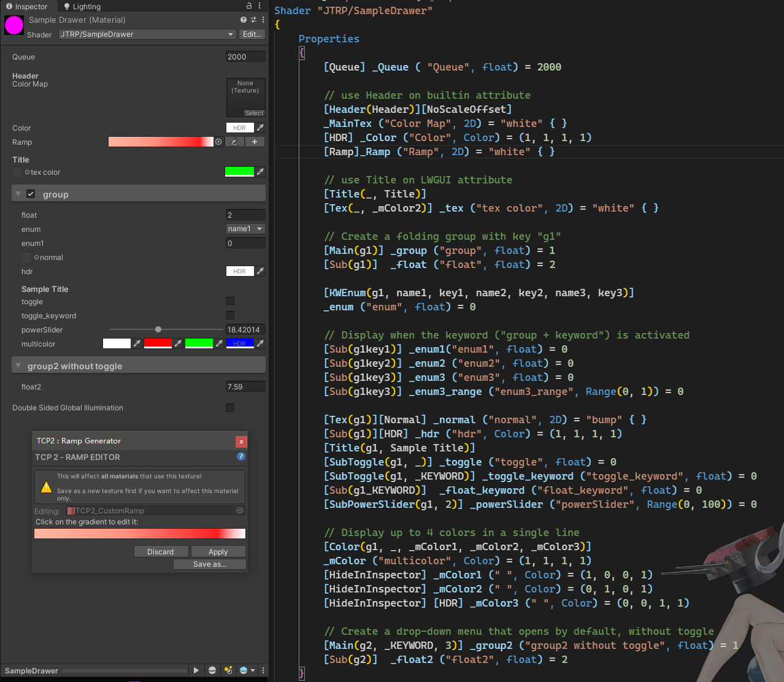Switch to the Lighting tab
This screenshot has height=682, width=784.
click(x=82, y=6)
